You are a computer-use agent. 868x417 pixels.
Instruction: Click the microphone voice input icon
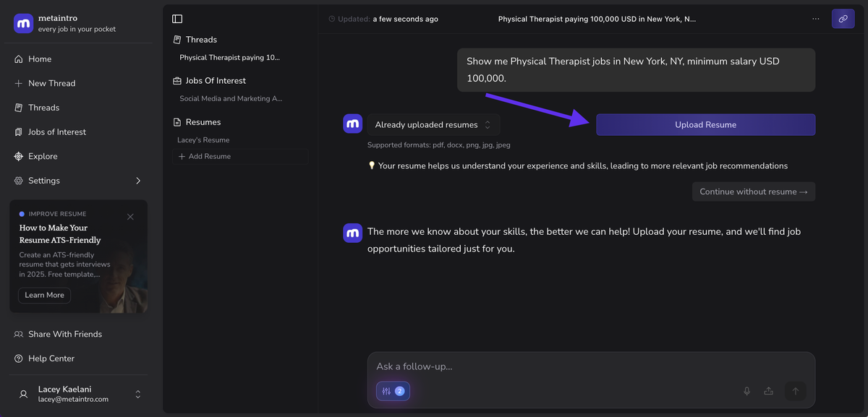(747, 391)
